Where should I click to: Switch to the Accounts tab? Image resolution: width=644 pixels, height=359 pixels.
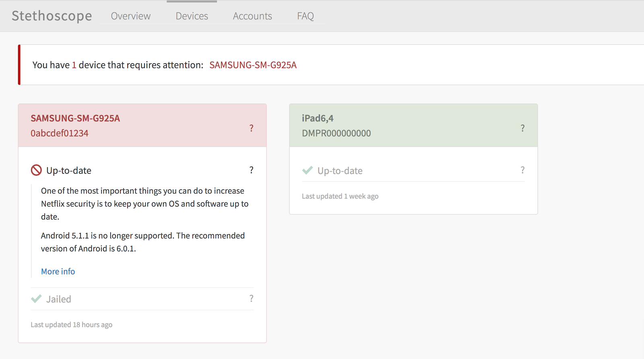(252, 16)
